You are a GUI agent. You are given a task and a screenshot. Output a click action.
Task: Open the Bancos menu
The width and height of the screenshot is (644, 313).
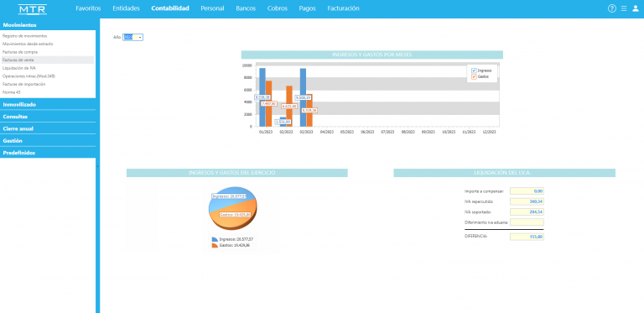pyautogui.click(x=246, y=8)
